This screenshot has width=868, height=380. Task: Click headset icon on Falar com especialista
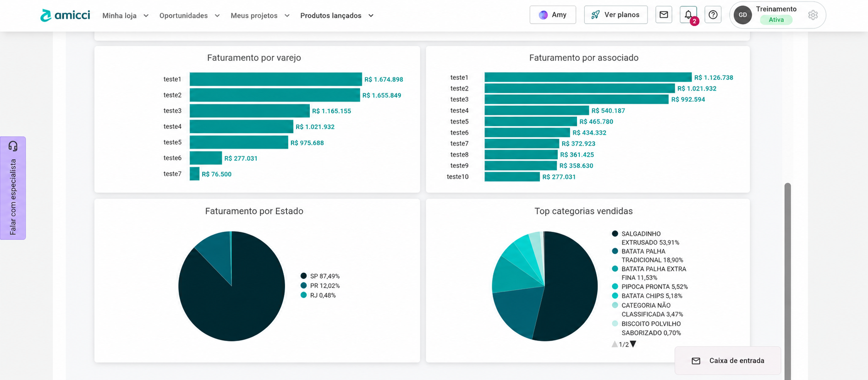coord(13,146)
